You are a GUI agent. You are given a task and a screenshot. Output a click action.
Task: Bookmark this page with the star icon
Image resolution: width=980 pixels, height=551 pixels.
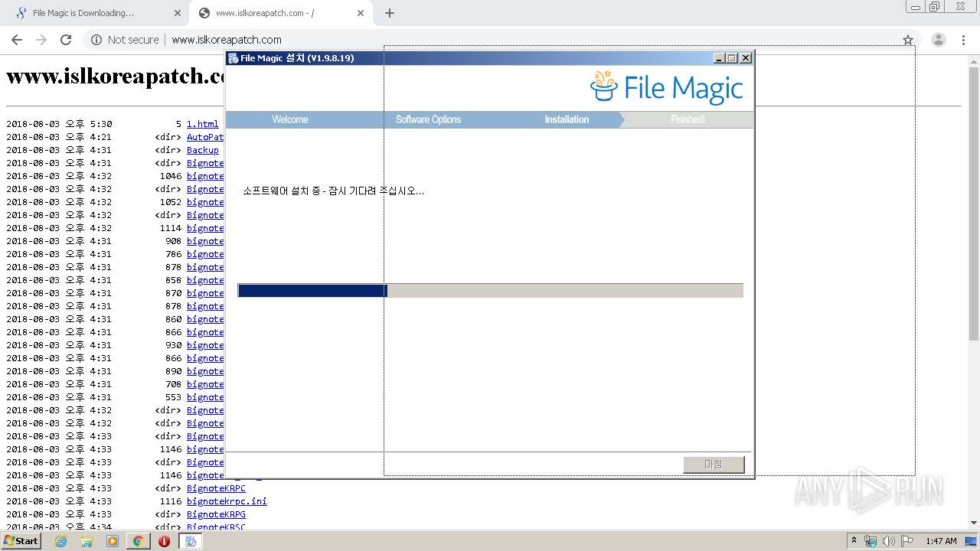tap(908, 40)
